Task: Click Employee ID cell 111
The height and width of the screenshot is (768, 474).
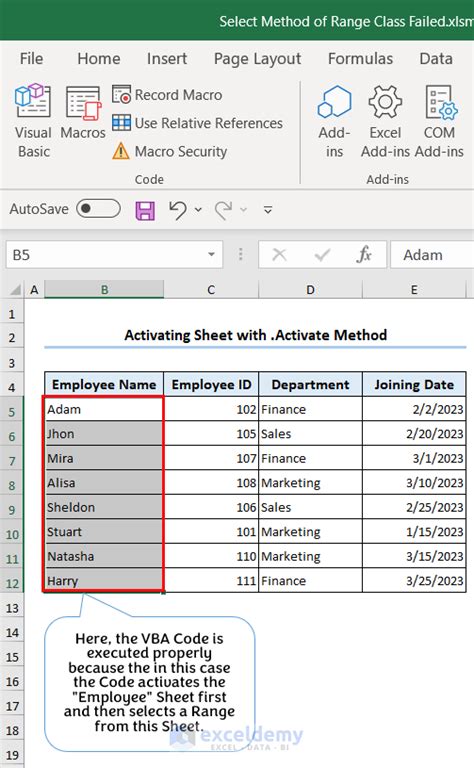Action: click(211, 580)
